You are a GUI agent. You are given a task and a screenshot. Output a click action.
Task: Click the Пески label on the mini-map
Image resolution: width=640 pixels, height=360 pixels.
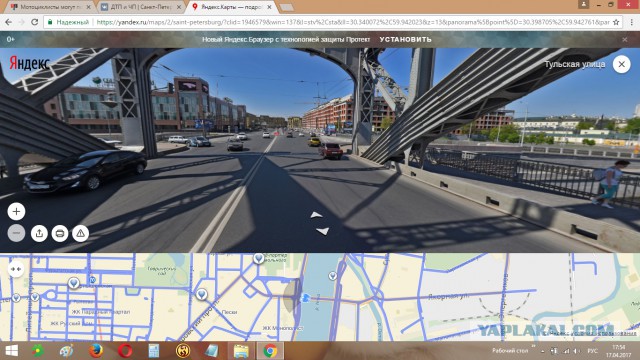(x=229, y=312)
